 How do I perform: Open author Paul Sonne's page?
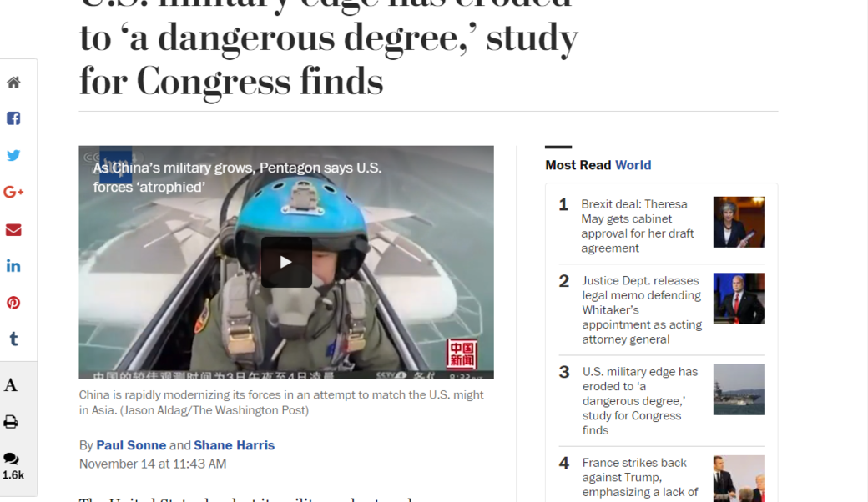(x=131, y=445)
